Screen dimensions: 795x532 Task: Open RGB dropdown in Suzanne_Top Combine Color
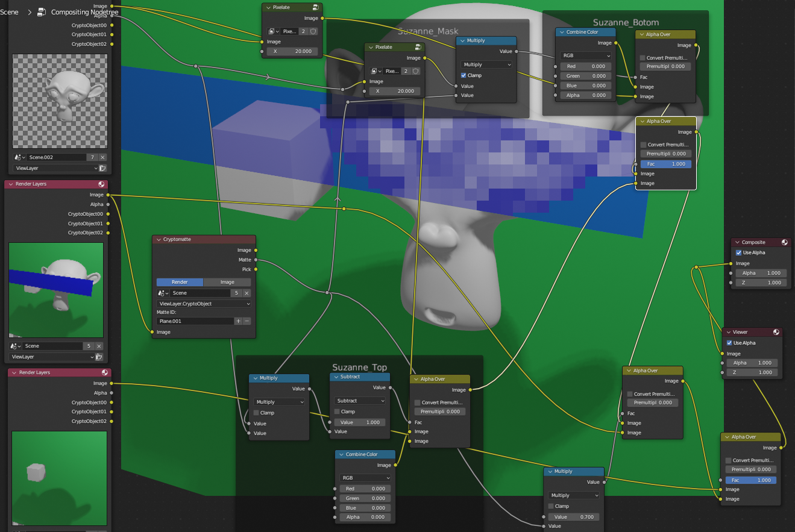pyautogui.click(x=365, y=478)
